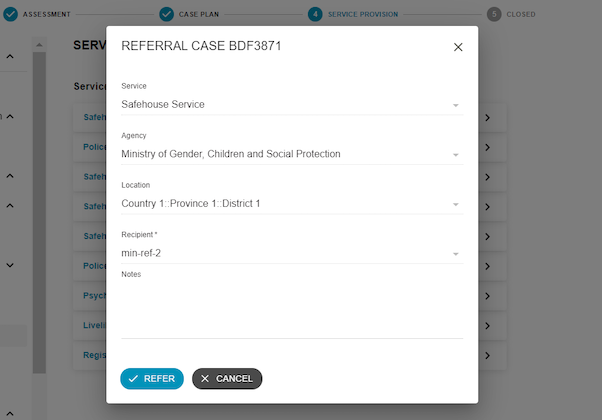Open the Agency dropdown
Screen dimensions: 602x420
292,154
